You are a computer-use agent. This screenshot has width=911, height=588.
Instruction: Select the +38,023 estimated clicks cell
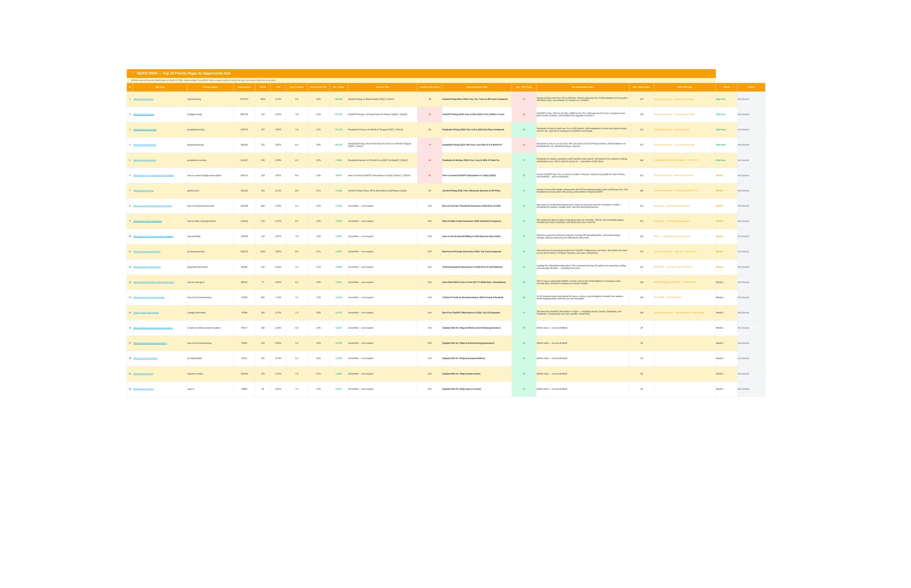click(x=338, y=99)
